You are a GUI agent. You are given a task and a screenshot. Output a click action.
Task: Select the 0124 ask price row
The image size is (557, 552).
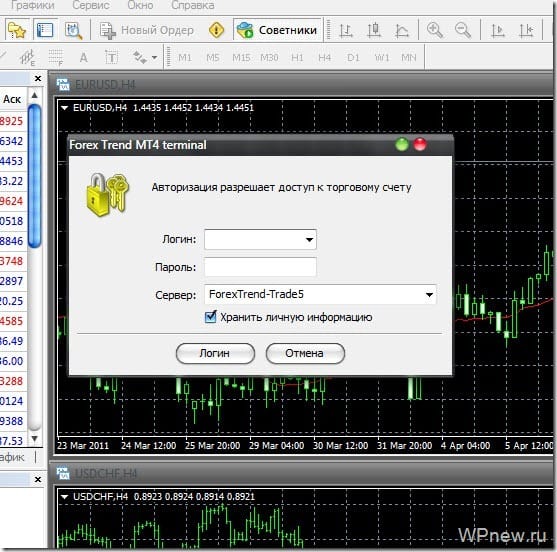(x=13, y=401)
